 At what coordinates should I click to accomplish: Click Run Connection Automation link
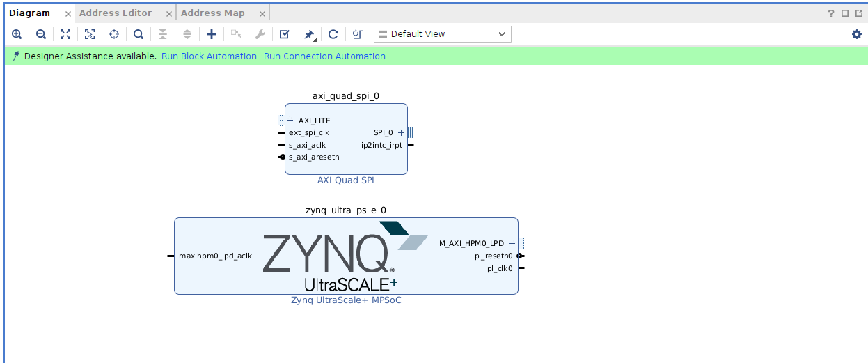(324, 56)
